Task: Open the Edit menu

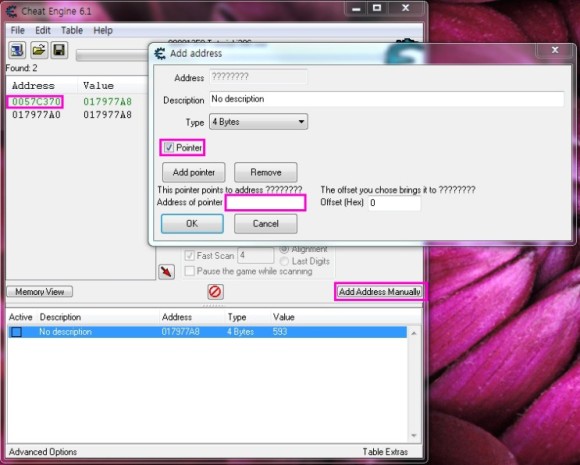Action: pyautogui.click(x=43, y=30)
